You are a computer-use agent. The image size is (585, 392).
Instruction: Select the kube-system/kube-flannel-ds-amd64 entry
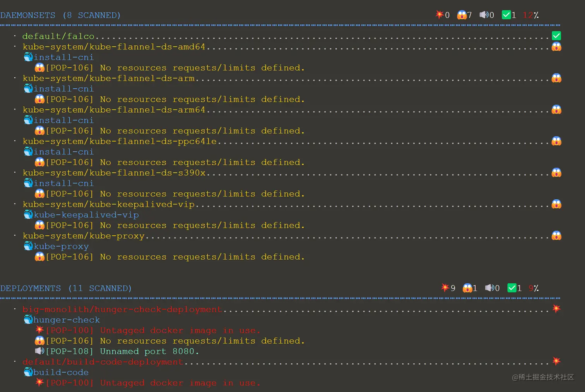(x=114, y=47)
